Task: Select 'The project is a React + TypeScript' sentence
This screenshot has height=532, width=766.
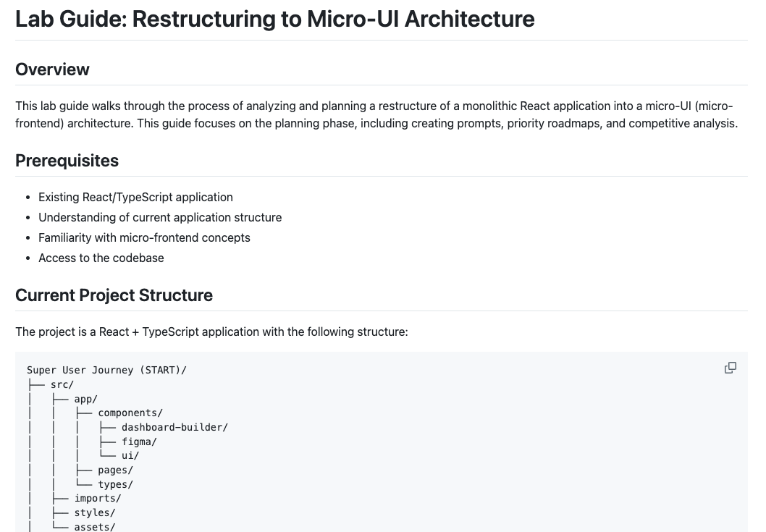Action: (x=211, y=332)
